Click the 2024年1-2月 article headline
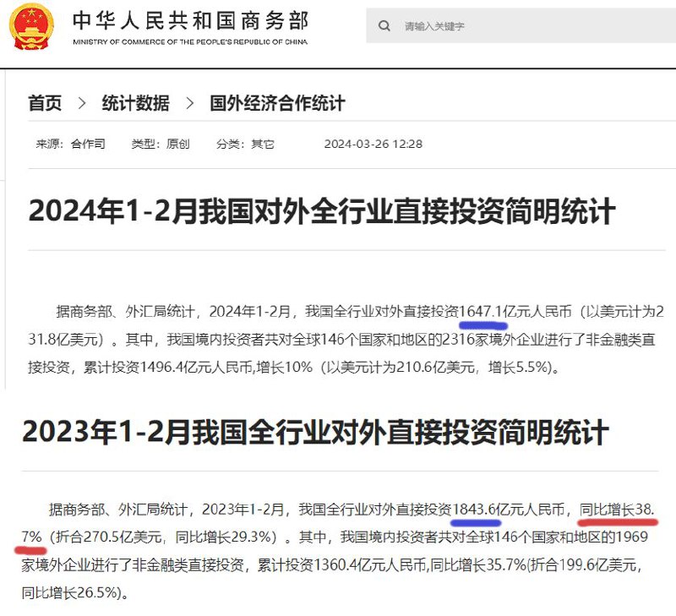This screenshot has height=616, width=676. pyautogui.click(x=321, y=211)
